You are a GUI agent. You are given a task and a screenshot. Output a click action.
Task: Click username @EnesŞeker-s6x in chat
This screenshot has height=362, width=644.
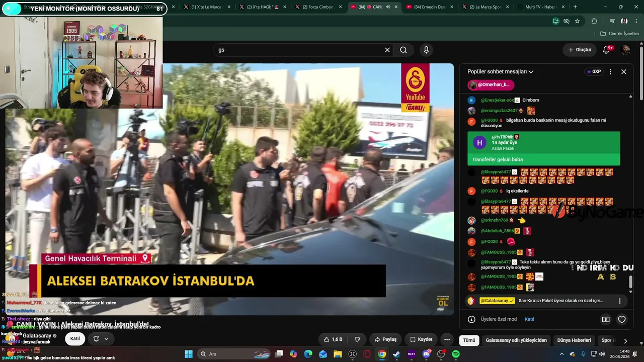pyautogui.click(x=497, y=100)
